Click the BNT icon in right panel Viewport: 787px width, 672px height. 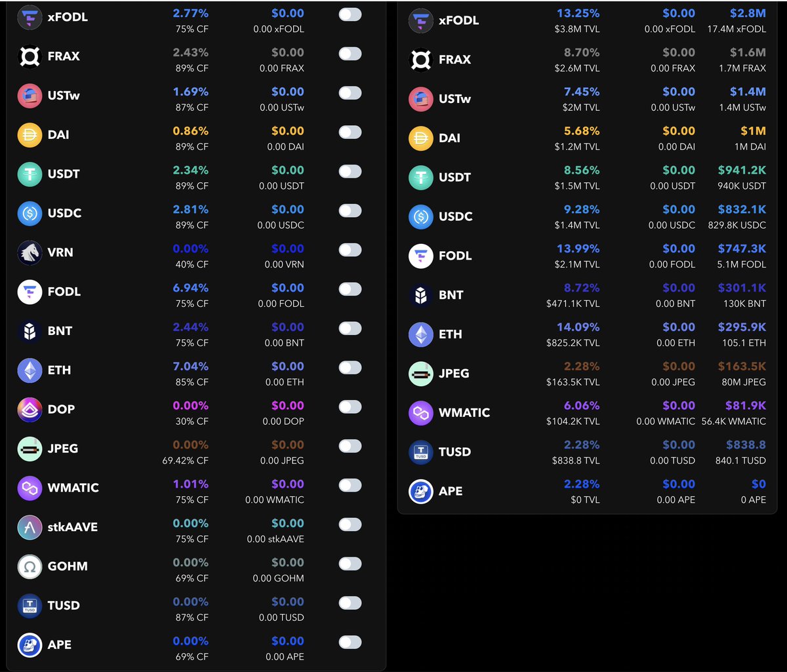421,295
